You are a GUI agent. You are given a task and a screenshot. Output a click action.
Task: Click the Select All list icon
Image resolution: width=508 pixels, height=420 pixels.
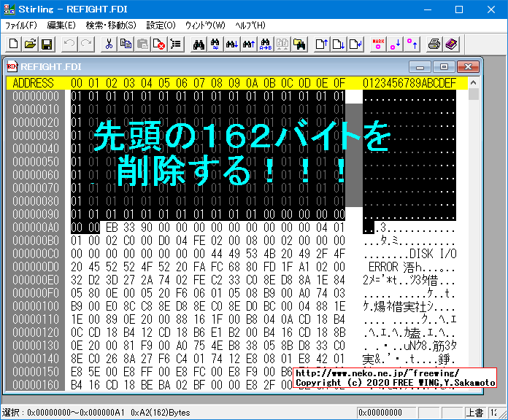(x=176, y=44)
